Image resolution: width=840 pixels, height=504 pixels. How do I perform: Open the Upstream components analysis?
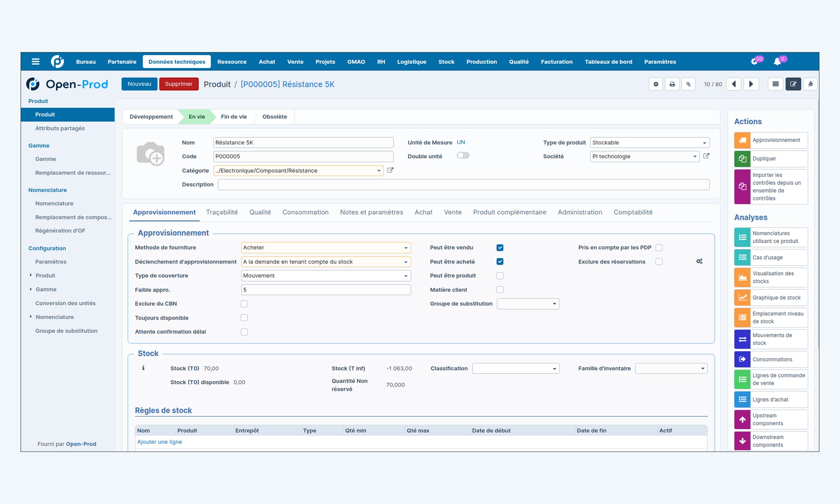tap(771, 419)
